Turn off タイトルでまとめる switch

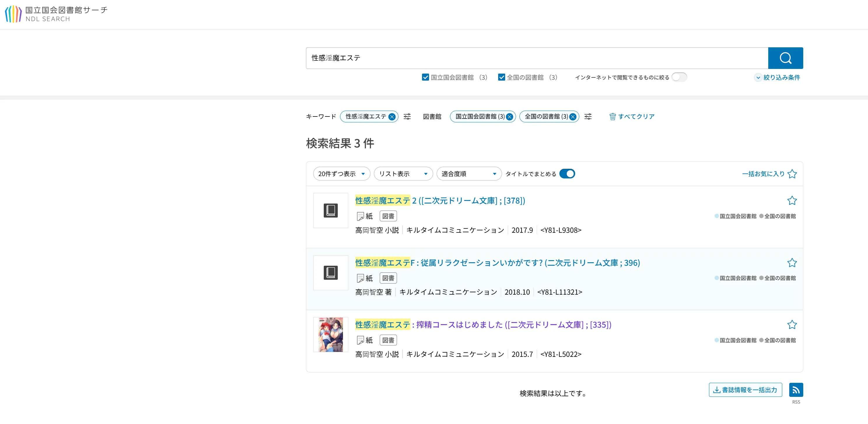click(567, 174)
